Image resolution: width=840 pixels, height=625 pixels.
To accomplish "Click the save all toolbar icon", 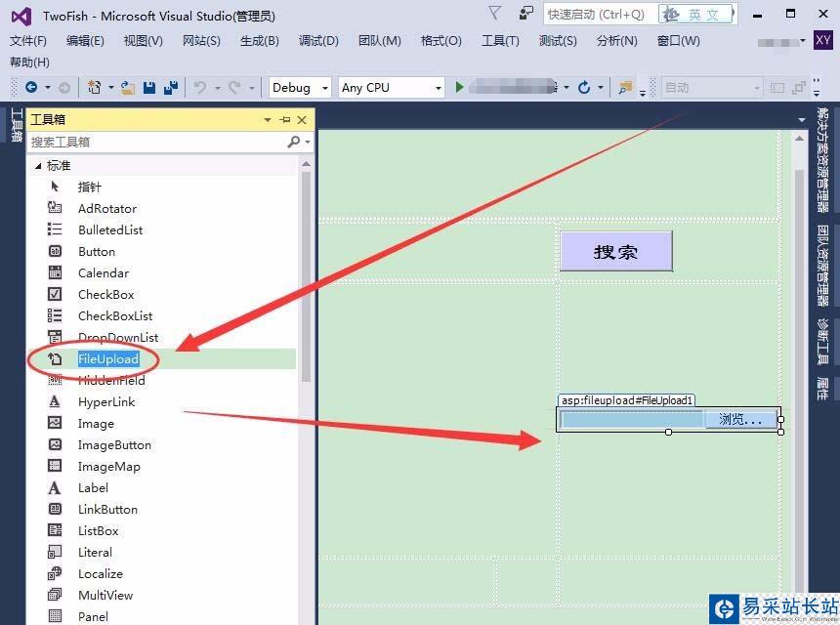I will point(170,87).
